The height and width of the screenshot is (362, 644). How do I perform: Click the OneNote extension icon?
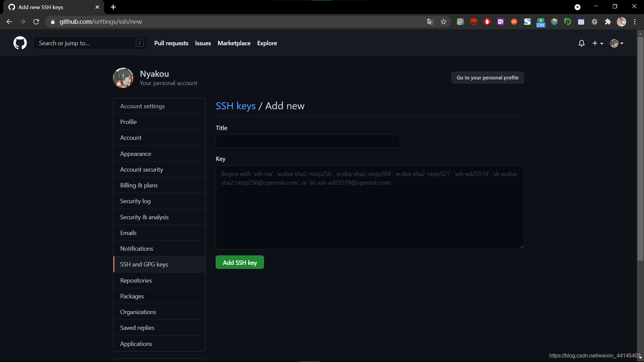pyautogui.click(x=500, y=22)
